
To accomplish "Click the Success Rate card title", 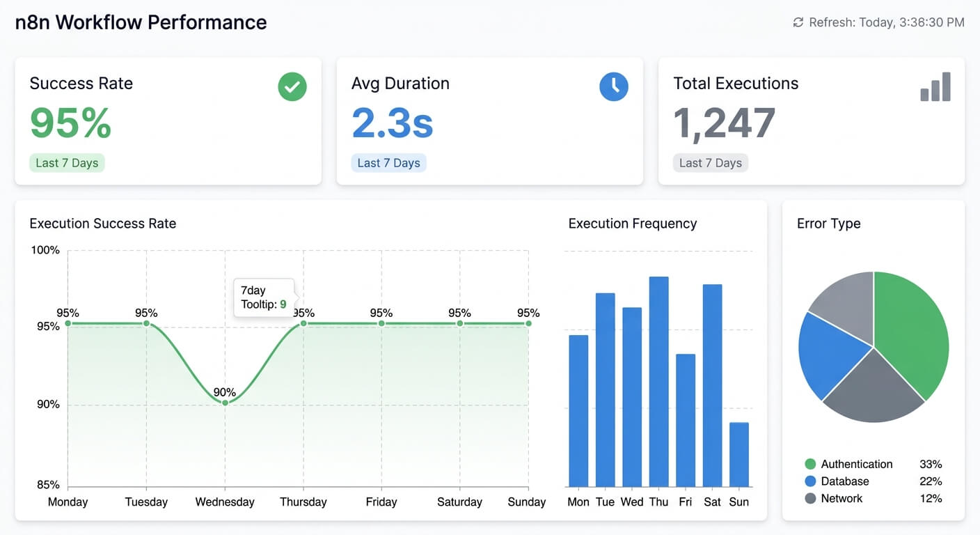I will pos(81,84).
